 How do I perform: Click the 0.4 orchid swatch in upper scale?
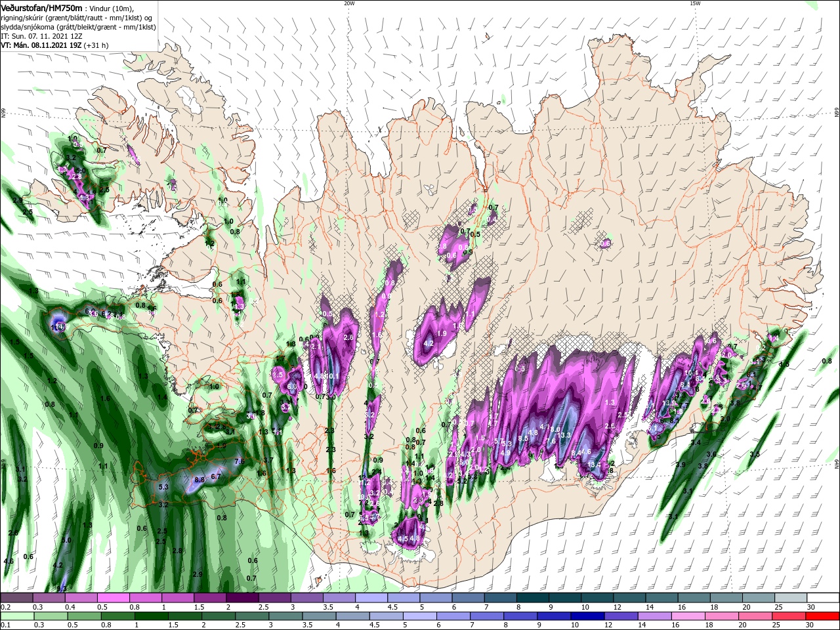tap(81, 598)
